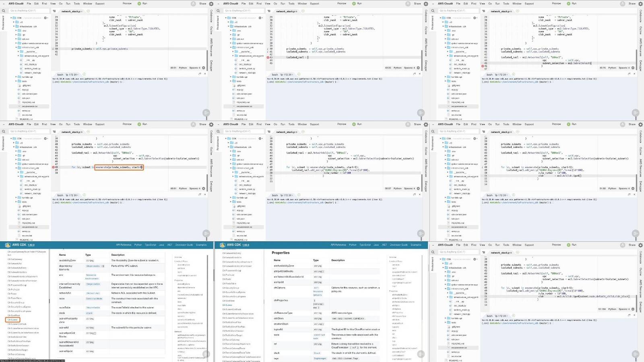Click the search magnifier in the 51:104 window
The width and height of the screenshot is (644, 362).
(433, 252)
